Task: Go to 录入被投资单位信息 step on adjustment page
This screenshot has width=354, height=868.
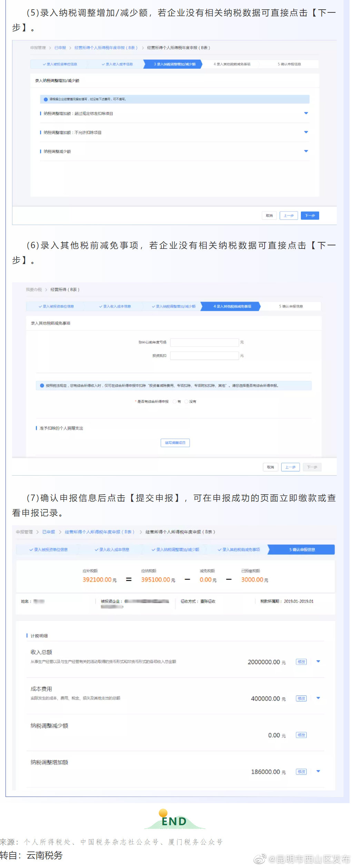Action: (x=60, y=64)
